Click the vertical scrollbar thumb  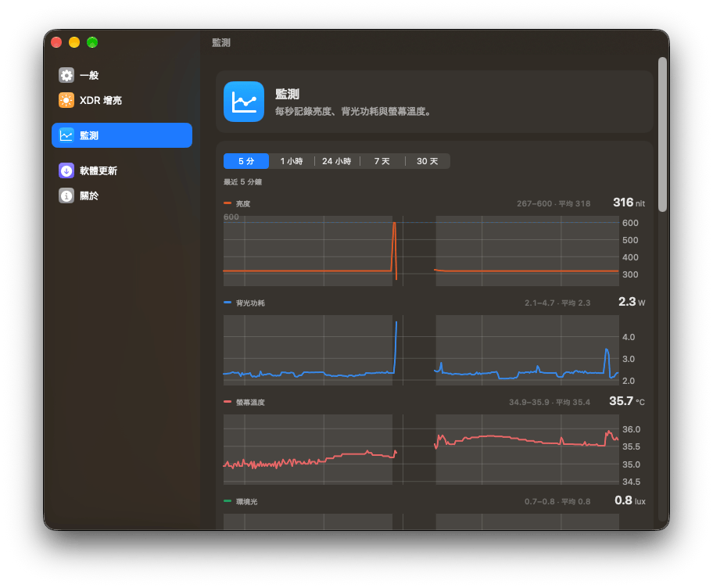662,134
